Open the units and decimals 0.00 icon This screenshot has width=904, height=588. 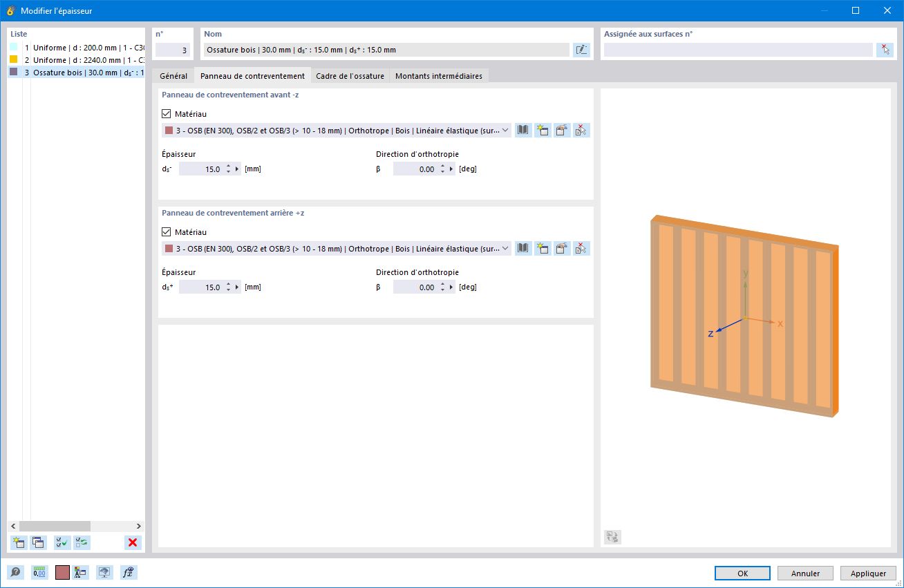(x=39, y=572)
